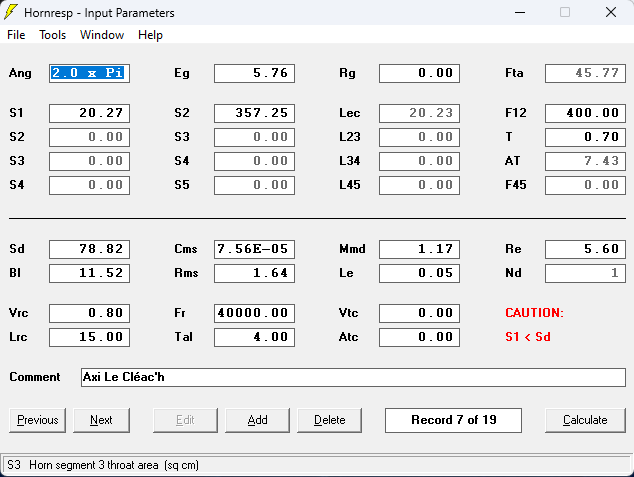The image size is (634, 477).
Task: Click the Re field showing 5.60
Action: pyautogui.click(x=585, y=249)
